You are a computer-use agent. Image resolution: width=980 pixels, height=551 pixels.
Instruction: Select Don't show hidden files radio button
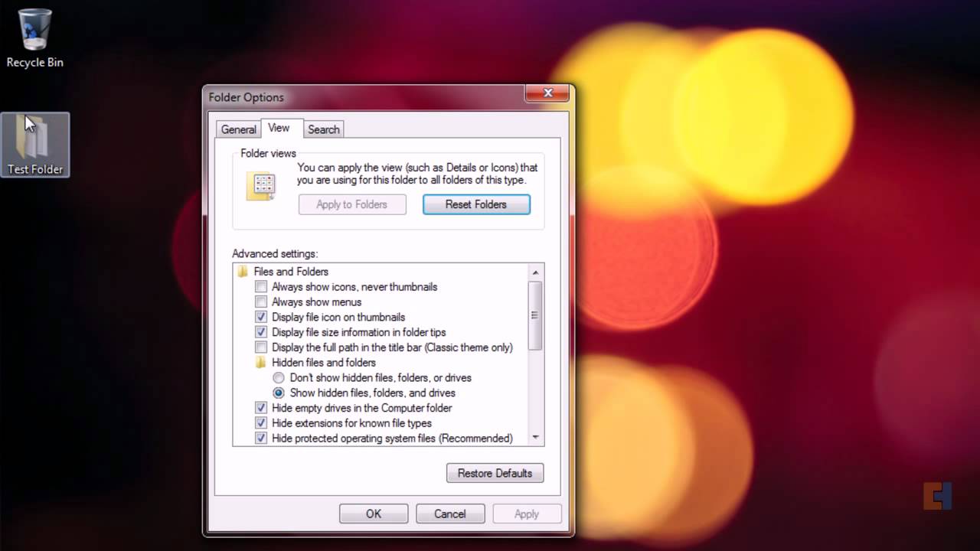(x=279, y=378)
